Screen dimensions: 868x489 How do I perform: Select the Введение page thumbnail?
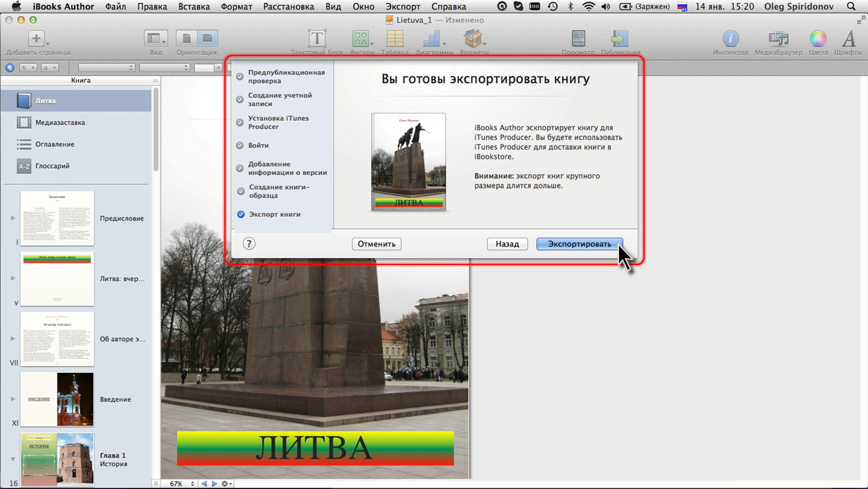coord(57,399)
